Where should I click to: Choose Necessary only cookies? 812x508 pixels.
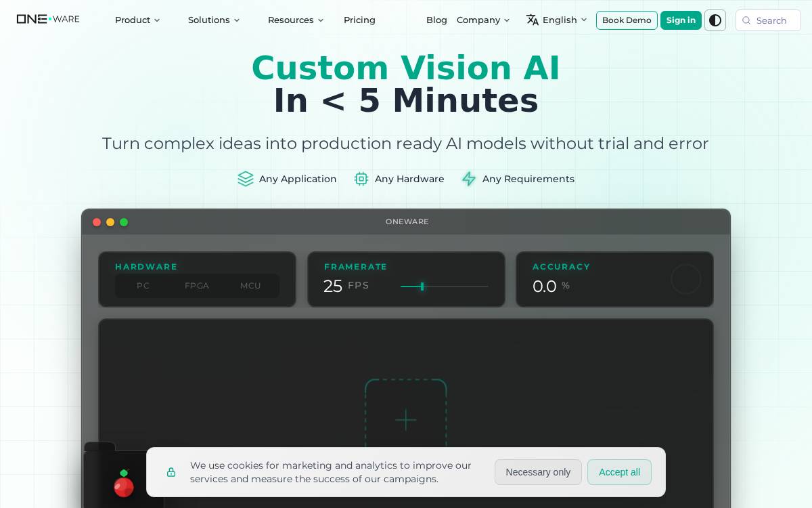[x=538, y=472]
